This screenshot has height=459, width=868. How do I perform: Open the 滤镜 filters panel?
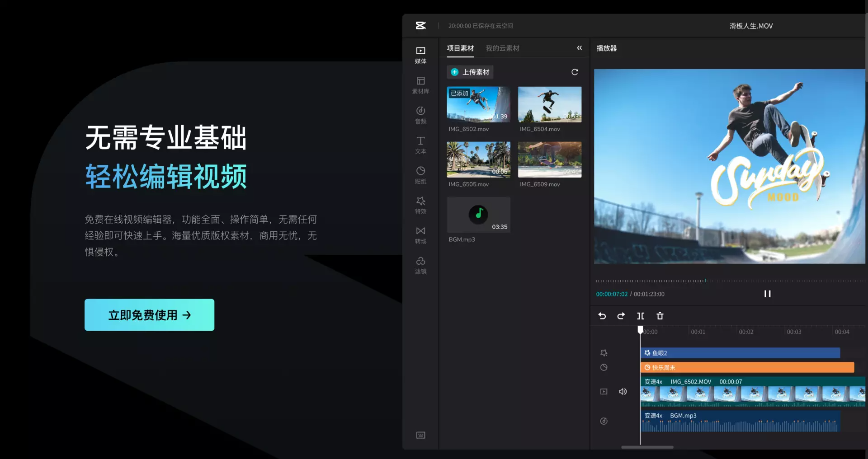pos(420,266)
